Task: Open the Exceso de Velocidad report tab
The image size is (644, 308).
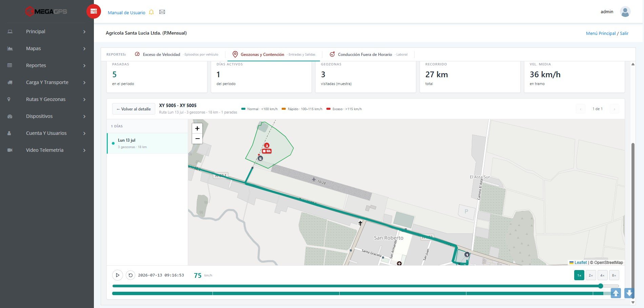Action: coord(176,54)
